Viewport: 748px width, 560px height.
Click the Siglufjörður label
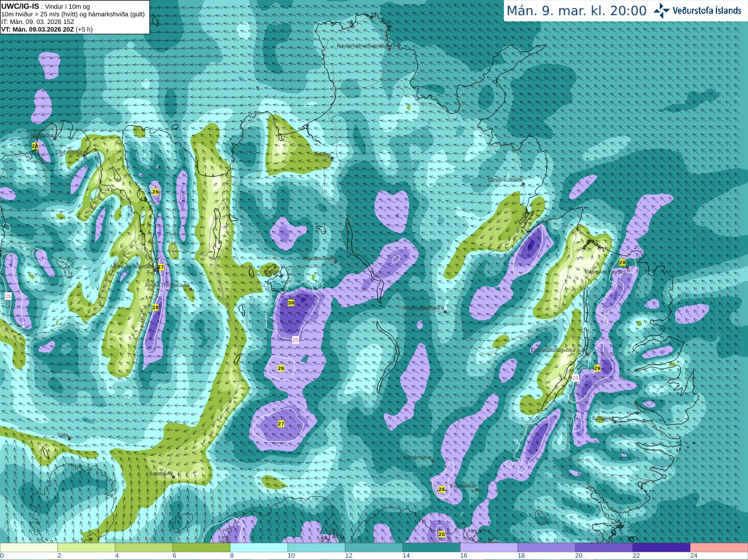40,135
